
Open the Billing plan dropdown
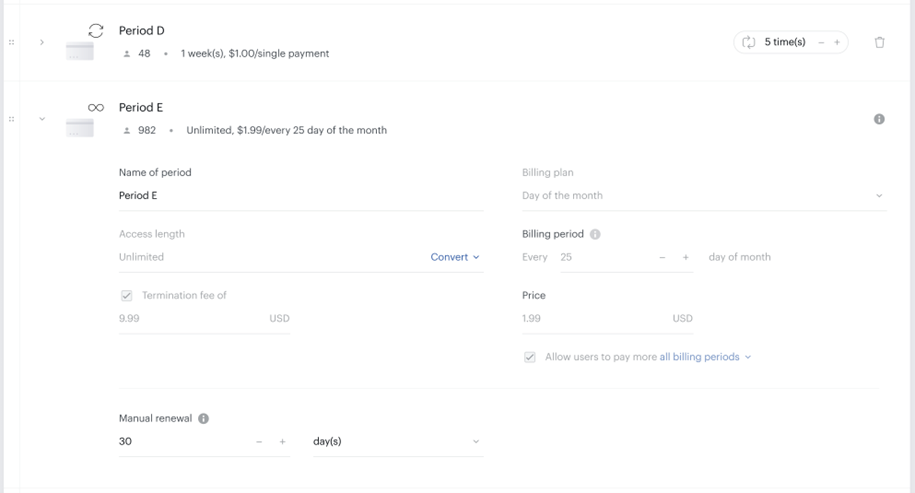704,195
